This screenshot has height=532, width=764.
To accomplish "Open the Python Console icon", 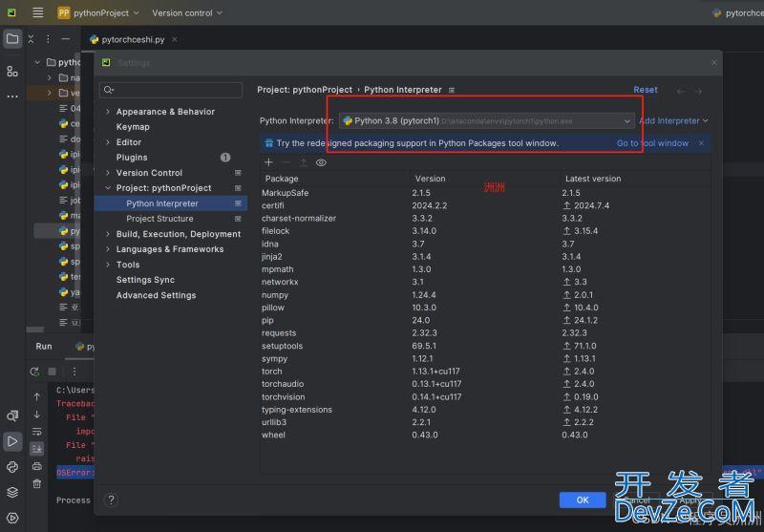I will (x=12, y=467).
